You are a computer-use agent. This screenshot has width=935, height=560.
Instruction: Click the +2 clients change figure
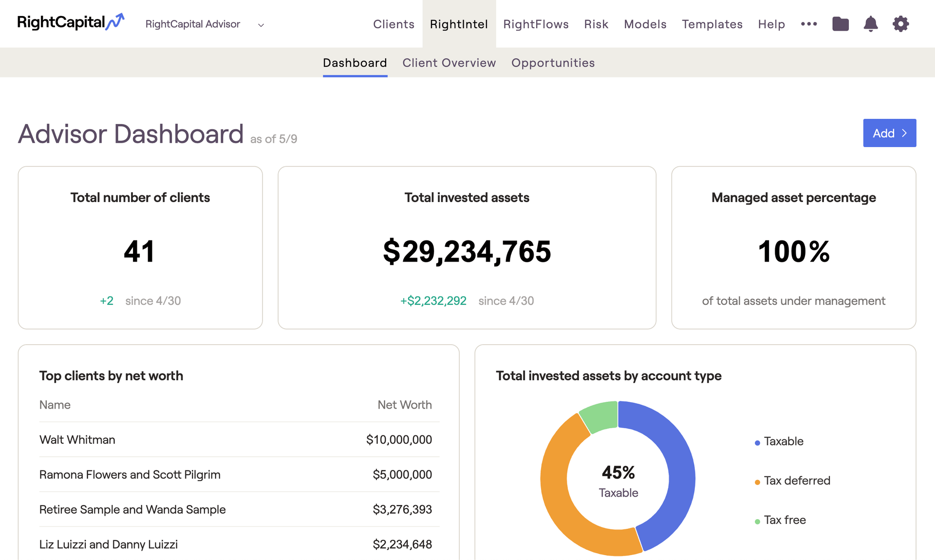(107, 301)
